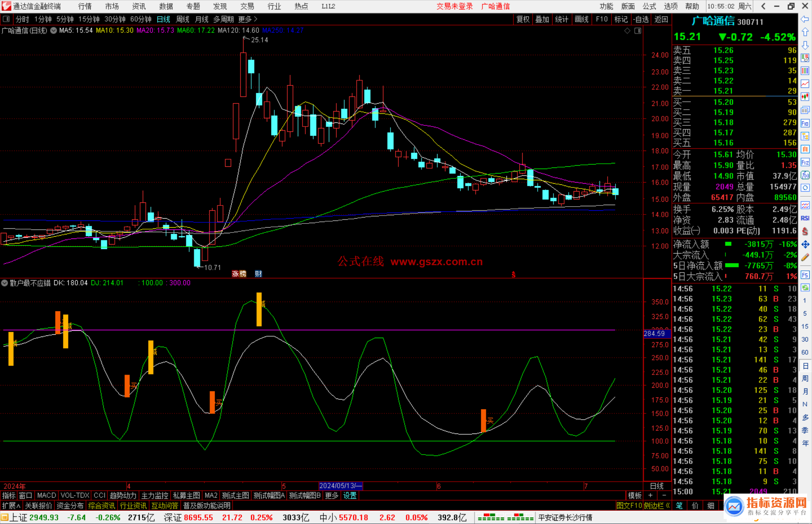Click the circle sidebar icon
This screenshot has height=524, width=812.
pos(805,188)
